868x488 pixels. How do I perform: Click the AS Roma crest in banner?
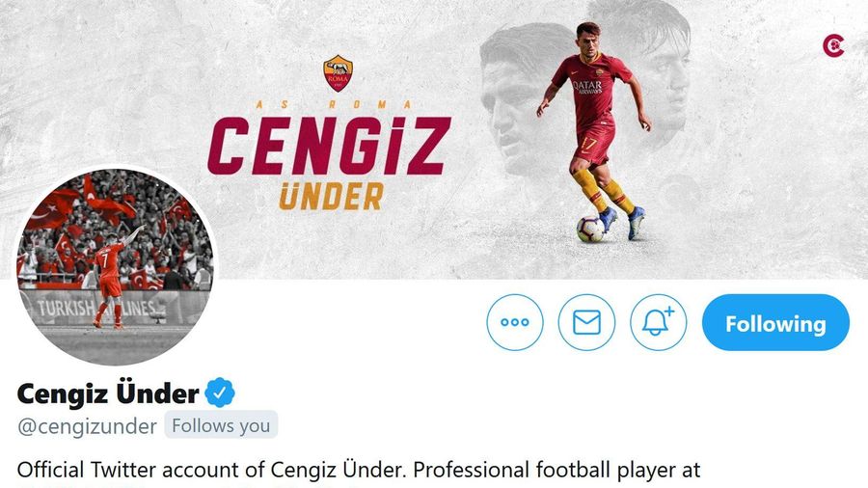[338, 72]
